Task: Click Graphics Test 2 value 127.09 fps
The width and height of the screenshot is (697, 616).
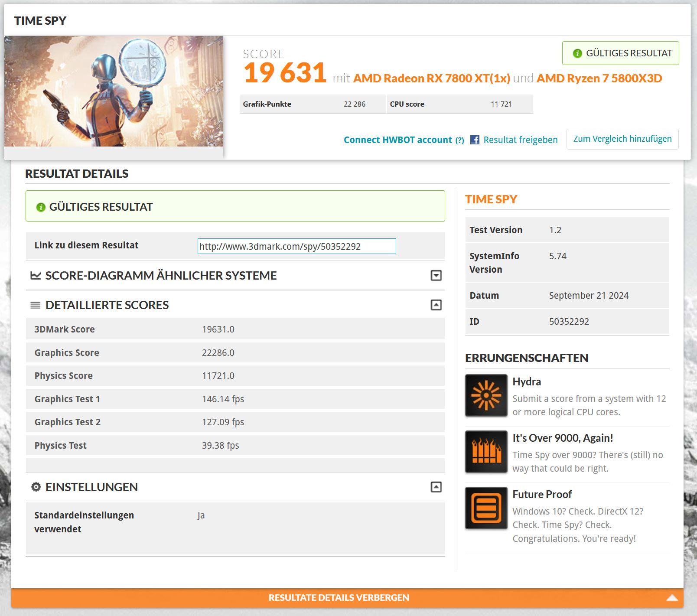Action: 223,422
